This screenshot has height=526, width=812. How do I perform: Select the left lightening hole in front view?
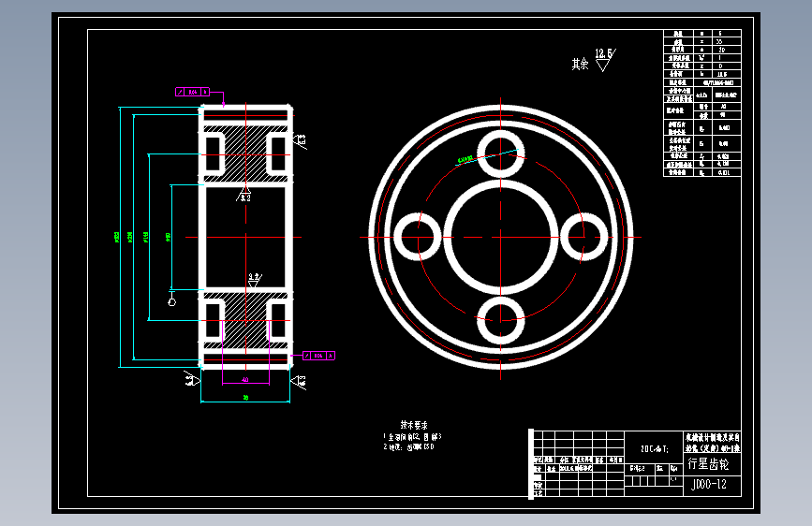pos(418,237)
